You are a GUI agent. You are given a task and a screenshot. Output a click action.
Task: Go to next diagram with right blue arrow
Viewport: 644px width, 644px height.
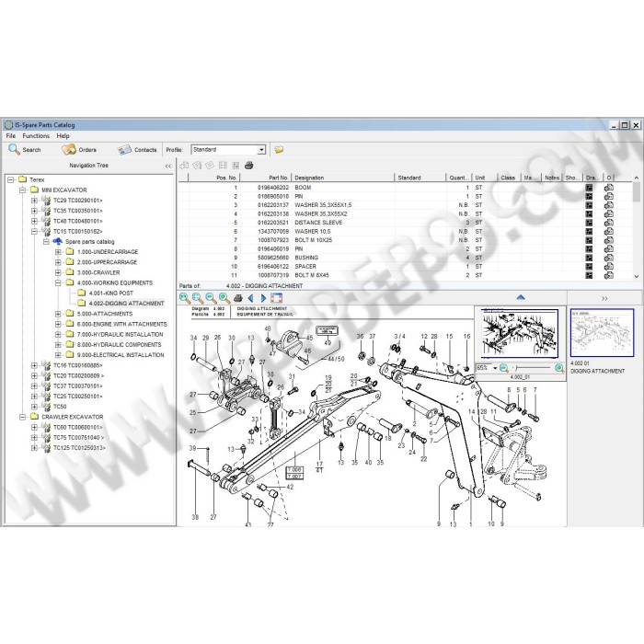click(263, 298)
